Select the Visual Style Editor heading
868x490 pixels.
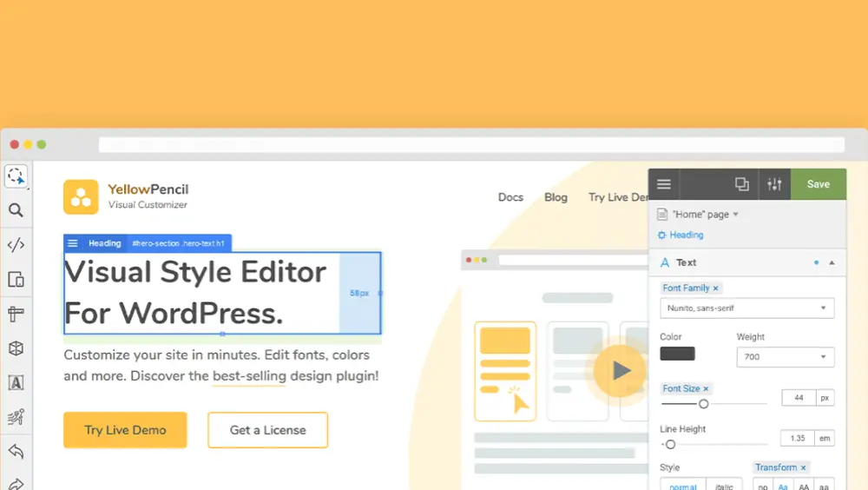194,293
